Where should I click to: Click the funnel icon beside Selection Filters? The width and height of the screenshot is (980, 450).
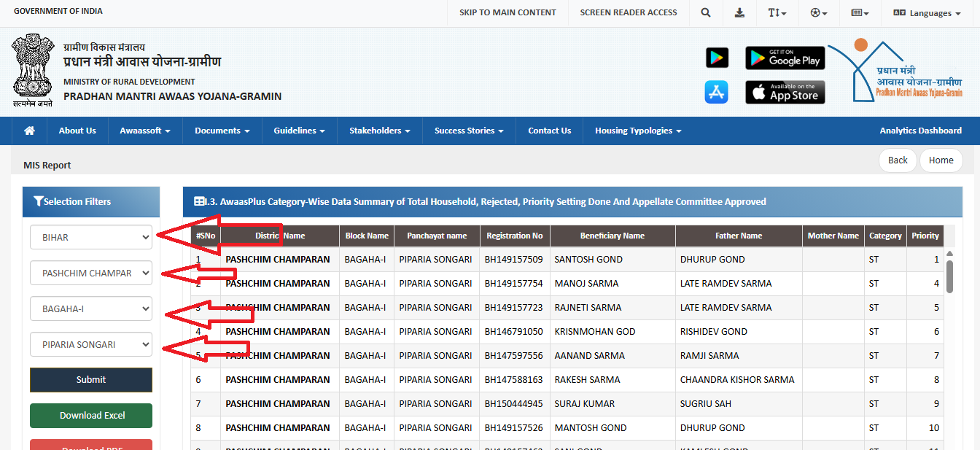pyautogui.click(x=39, y=202)
